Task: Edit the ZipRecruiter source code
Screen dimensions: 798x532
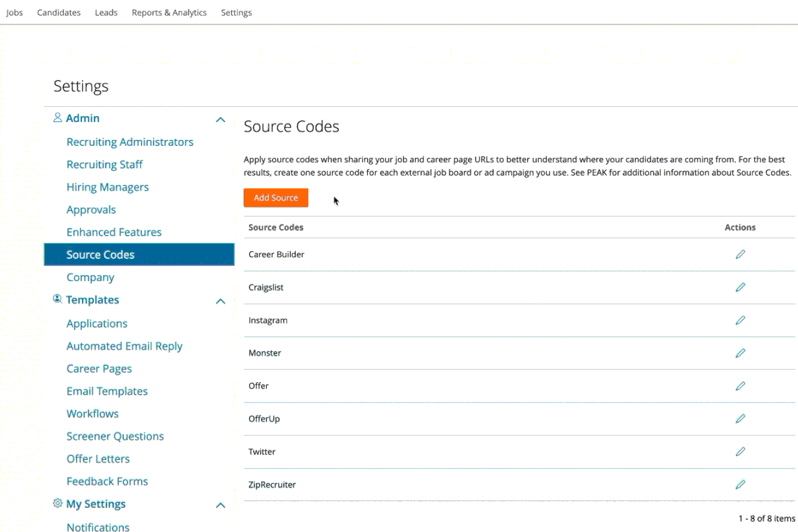Action: click(740, 484)
